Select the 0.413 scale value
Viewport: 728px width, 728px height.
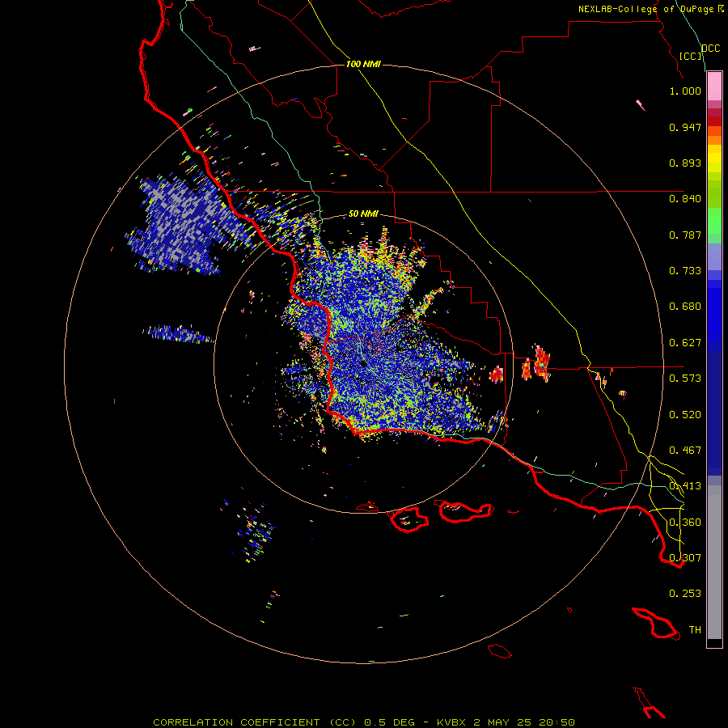[685, 486]
